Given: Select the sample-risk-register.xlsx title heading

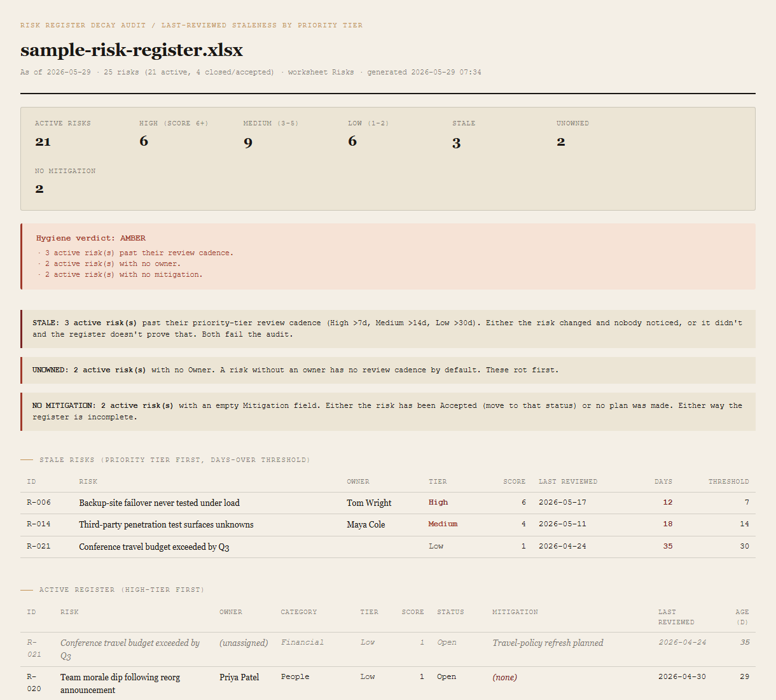Looking at the screenshot, I should pos(132,50).
